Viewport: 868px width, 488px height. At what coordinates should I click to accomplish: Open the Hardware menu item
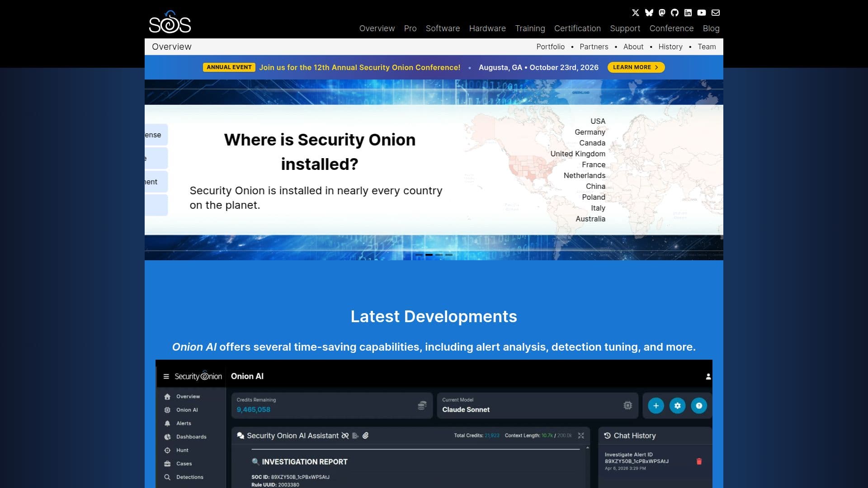(x=487, y=28)
